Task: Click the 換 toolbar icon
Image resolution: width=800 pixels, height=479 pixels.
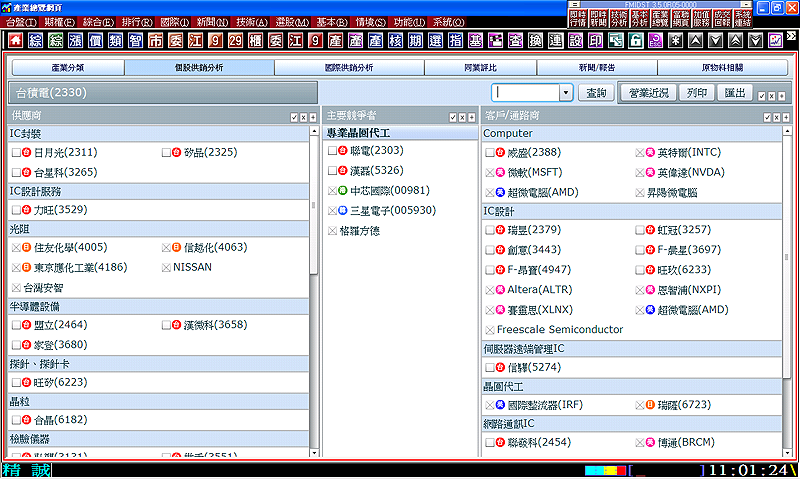Action: tap(535, 40)
